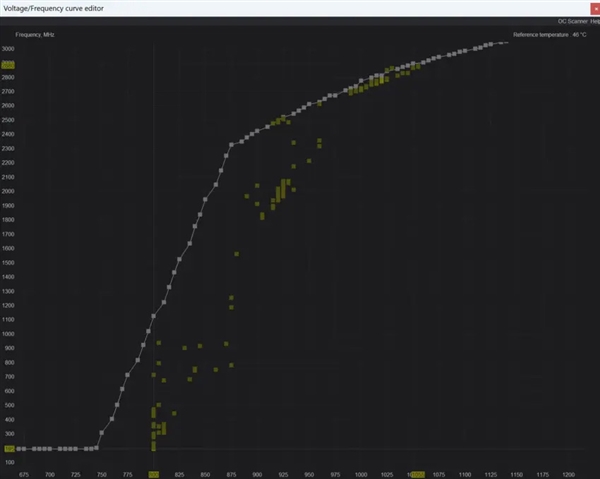Select the curve point at 800 mV
600x479 pixels.
[x=153, y=316]
